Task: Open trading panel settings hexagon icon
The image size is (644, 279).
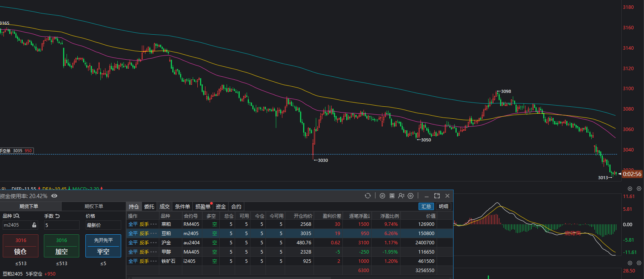Action: [410, 196]
